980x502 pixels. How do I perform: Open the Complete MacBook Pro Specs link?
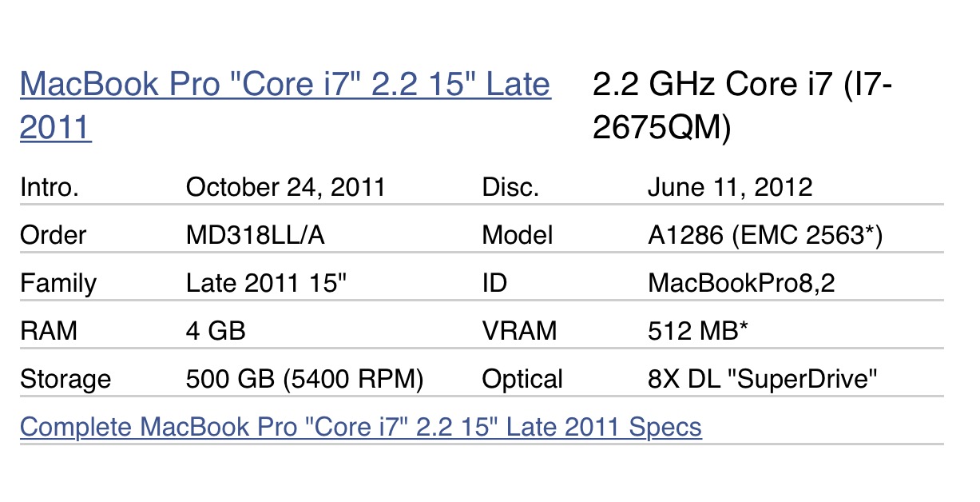tap(360, 427)
